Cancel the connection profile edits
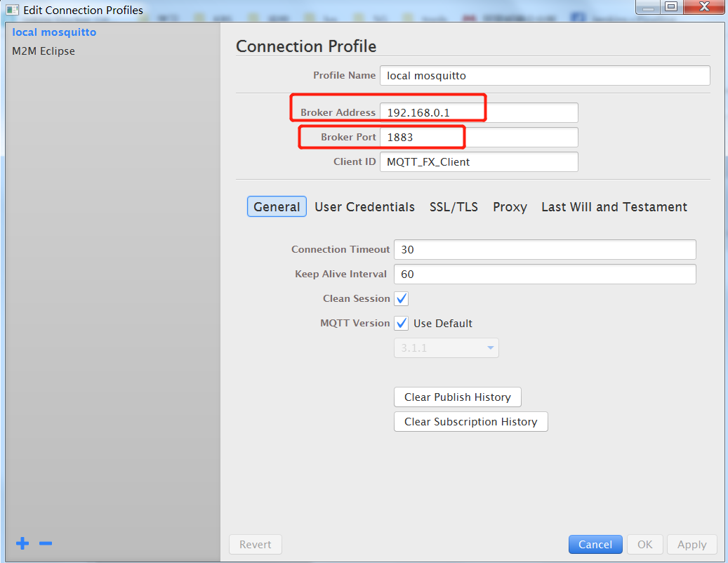This screenshot has width=728, height=563. (595, 544)
